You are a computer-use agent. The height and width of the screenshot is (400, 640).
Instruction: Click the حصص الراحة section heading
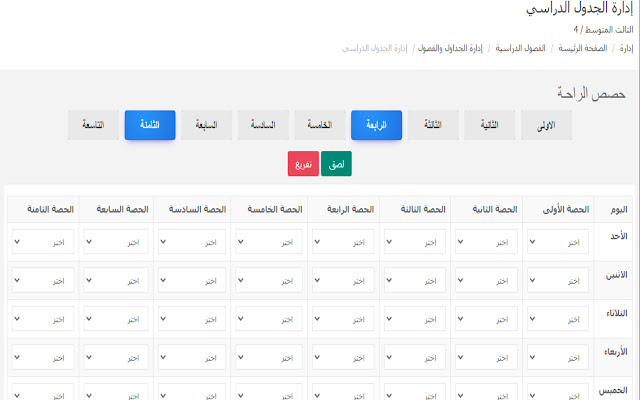pyautogui.click(x=591, y=93)
